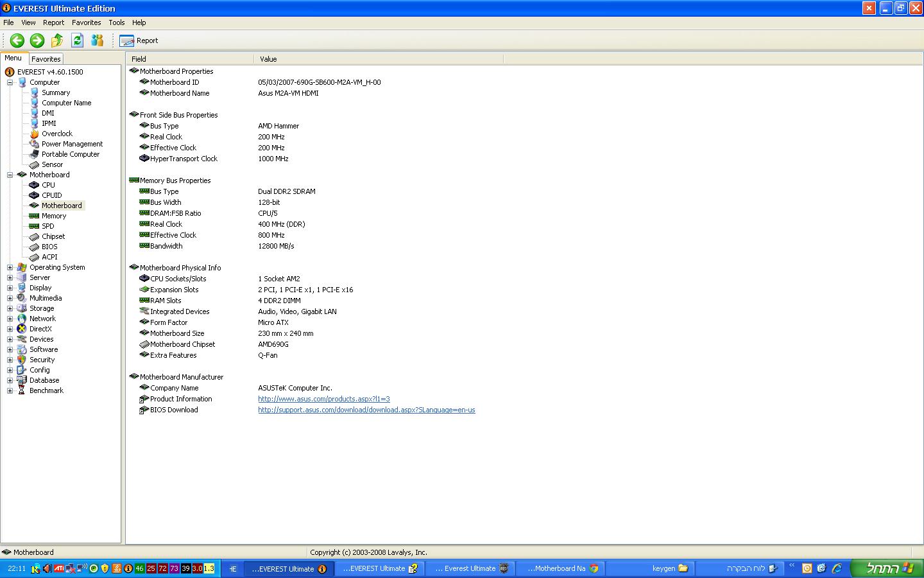Click the green Forward arrow toolbar icon

[37, 40]
